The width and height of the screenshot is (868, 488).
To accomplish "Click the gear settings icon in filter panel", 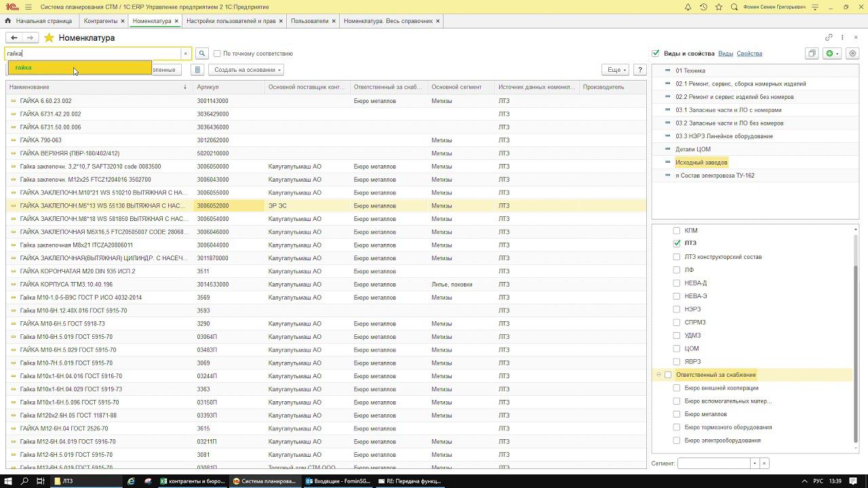I will tap(852, 54).
